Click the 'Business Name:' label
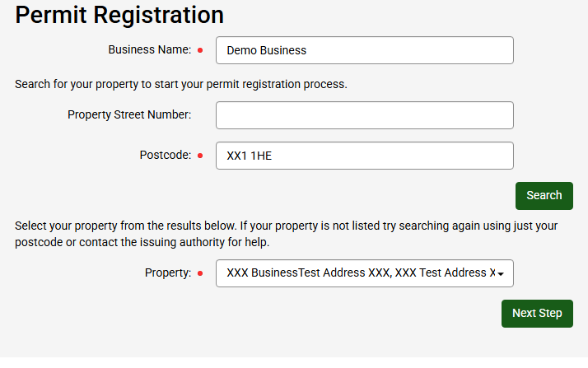 [149, 50]
